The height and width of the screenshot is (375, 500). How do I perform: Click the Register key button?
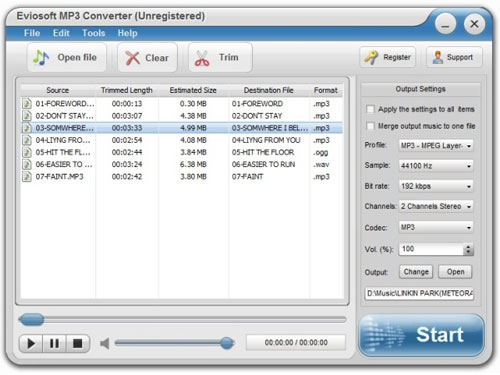coord(388,57)
